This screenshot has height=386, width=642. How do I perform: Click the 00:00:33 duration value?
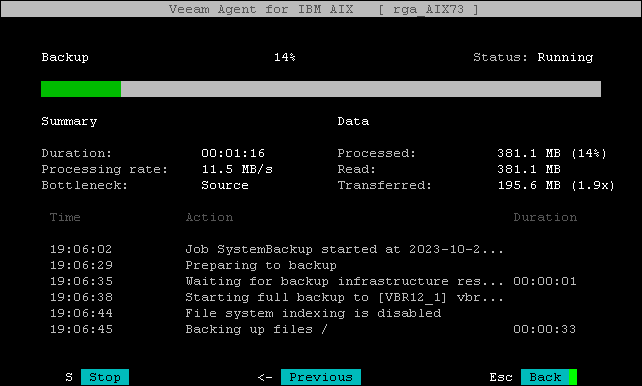pos(545,329)
